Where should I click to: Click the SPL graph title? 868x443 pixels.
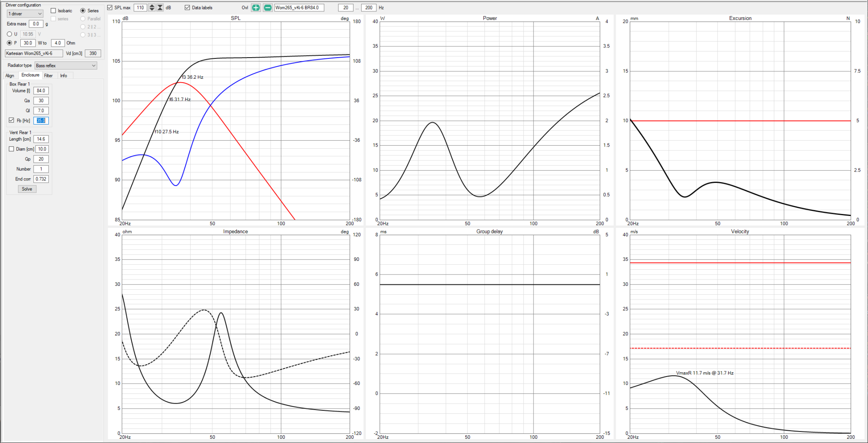236,18
